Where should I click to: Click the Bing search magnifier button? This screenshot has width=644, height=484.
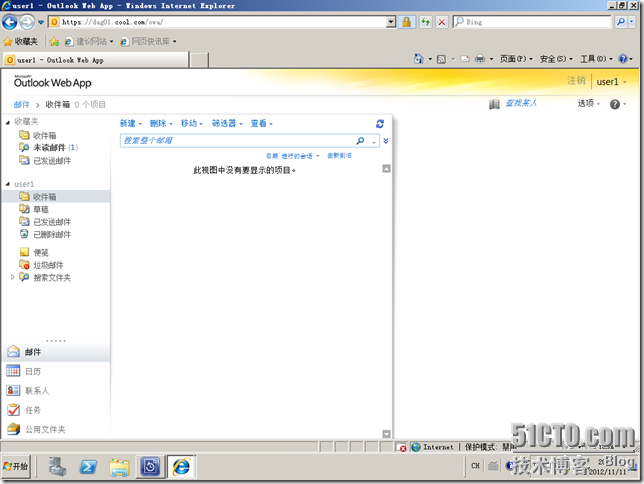[x=621, y=22]
